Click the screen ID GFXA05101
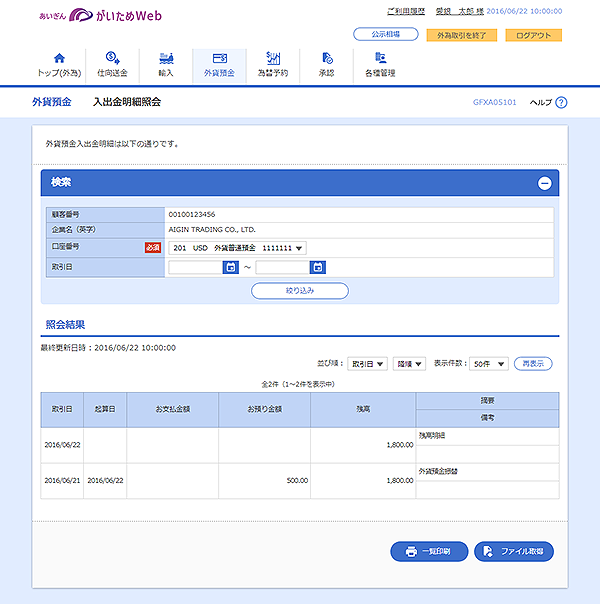This screenshot has width=600, height=604. point(494,102)
